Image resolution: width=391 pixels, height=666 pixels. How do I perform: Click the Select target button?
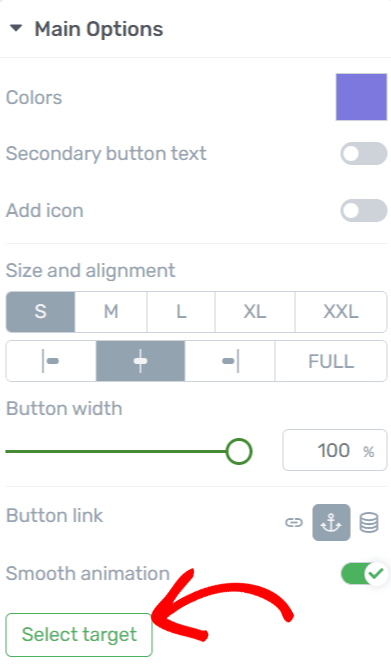pyautogui.click(x=79, y=635)
